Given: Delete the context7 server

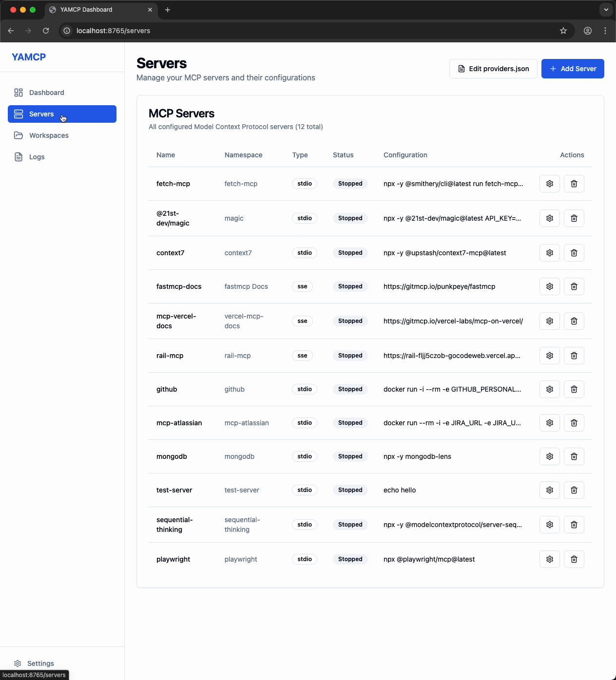Looking at the screenshot, I should [x=574, y=253].
